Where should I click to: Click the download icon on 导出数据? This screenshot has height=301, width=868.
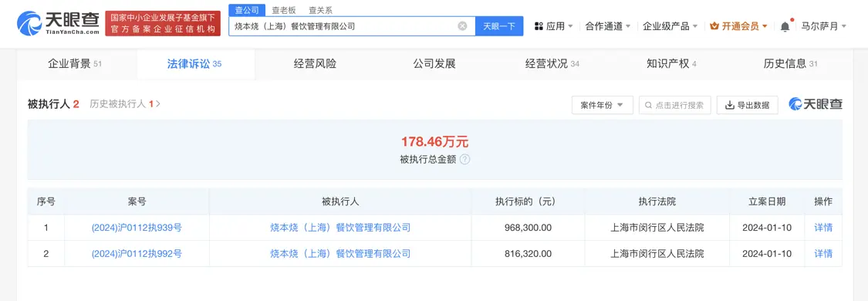[x=730, y=105]
